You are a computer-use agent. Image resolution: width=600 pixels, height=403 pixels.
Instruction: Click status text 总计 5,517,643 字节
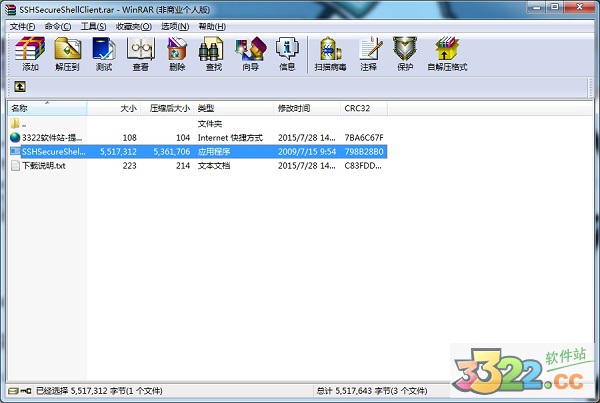click(x=372, y=391)
